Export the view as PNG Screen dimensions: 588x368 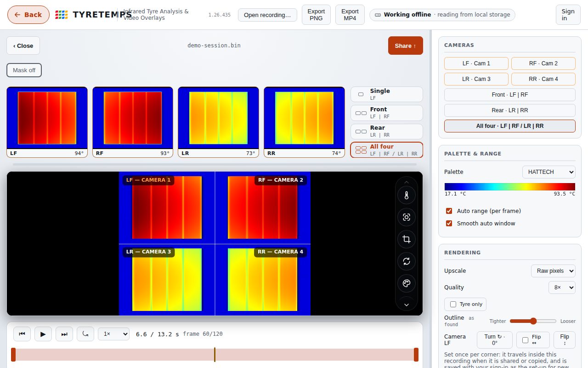(x=316, y=15)
